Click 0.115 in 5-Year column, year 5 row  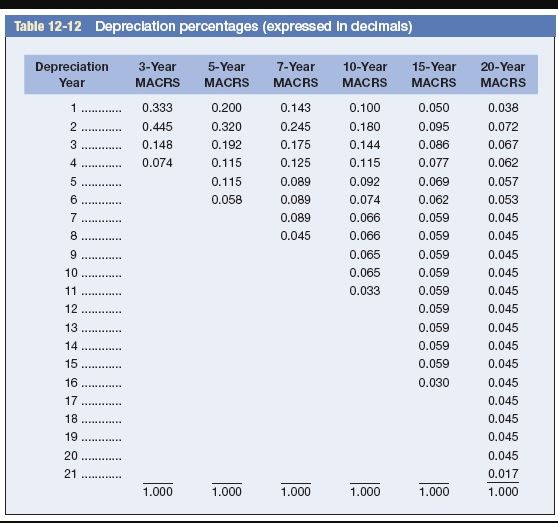pyautogui.click(x=226, y=182)
